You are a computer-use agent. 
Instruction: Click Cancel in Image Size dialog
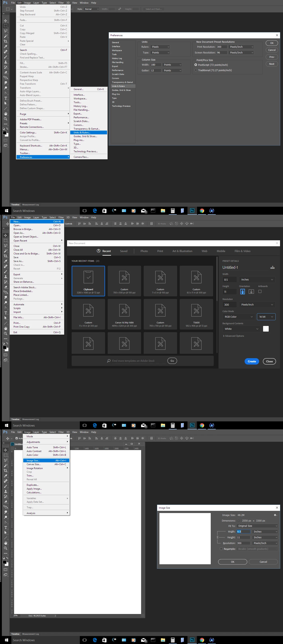[x=263, y=562]
